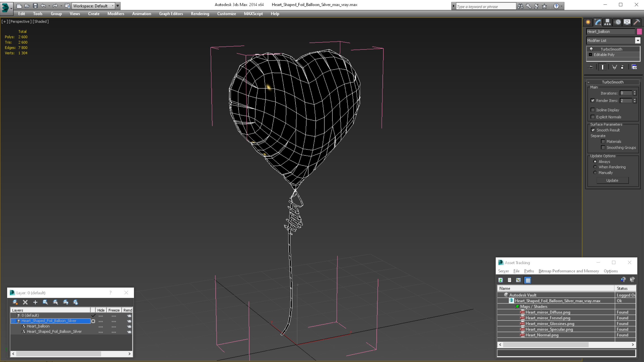The width and height of the screenshot is (644, 362).
Task: Open the Paths menu in Asset Tracking
Action: point(529,271)
